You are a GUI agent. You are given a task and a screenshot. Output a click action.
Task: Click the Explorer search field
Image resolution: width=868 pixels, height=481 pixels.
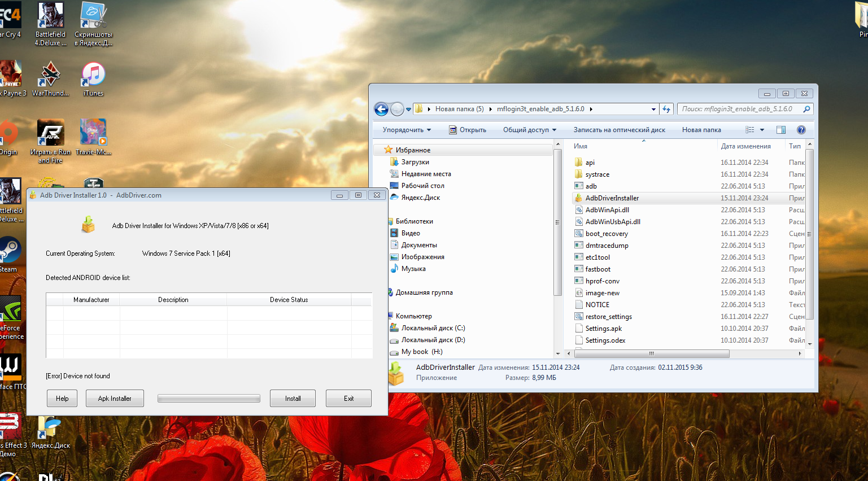(x=740, y=109)
